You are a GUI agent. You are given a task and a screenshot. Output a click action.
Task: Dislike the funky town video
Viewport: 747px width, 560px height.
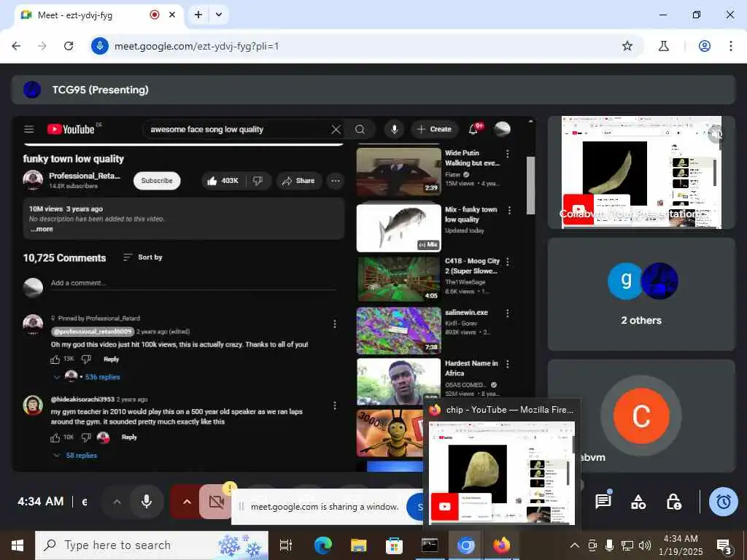tap(258, 181)
